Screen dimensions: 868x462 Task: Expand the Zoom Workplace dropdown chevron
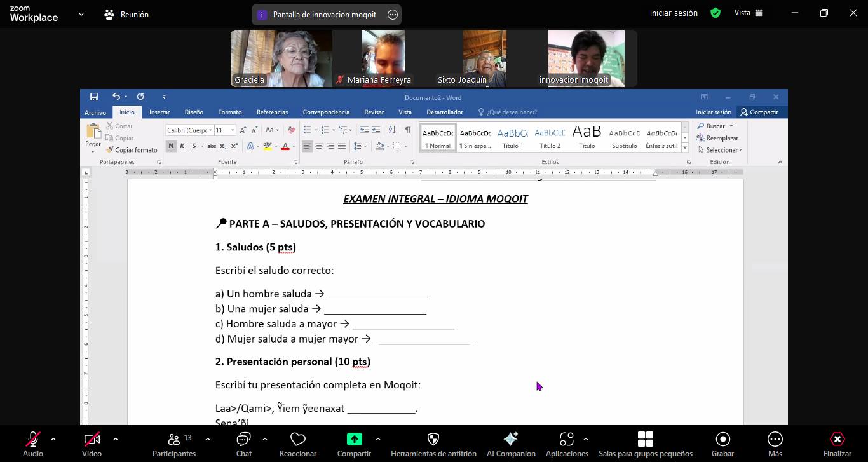81,14
